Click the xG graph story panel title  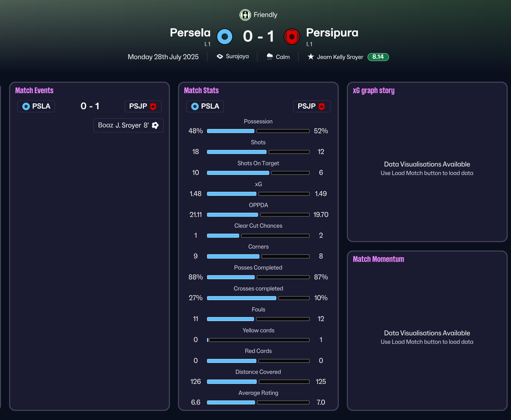(x=374, y=90)
